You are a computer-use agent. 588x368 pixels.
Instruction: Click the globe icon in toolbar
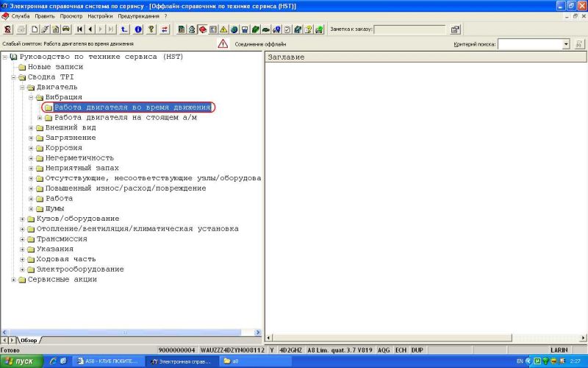[x=234, y=29]
